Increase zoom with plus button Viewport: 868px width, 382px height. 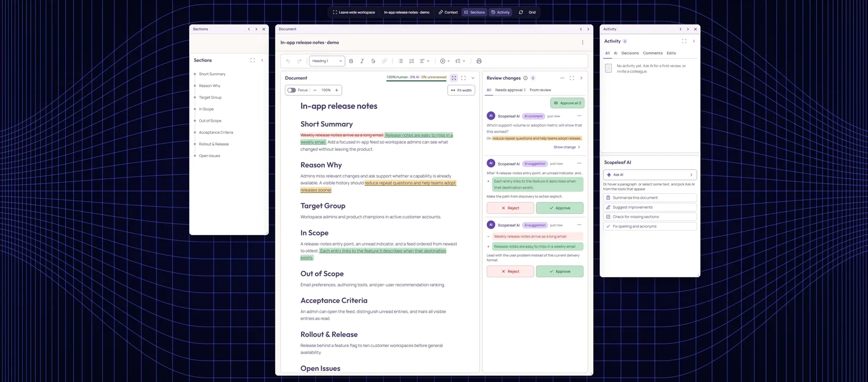(x=337, y=90)
